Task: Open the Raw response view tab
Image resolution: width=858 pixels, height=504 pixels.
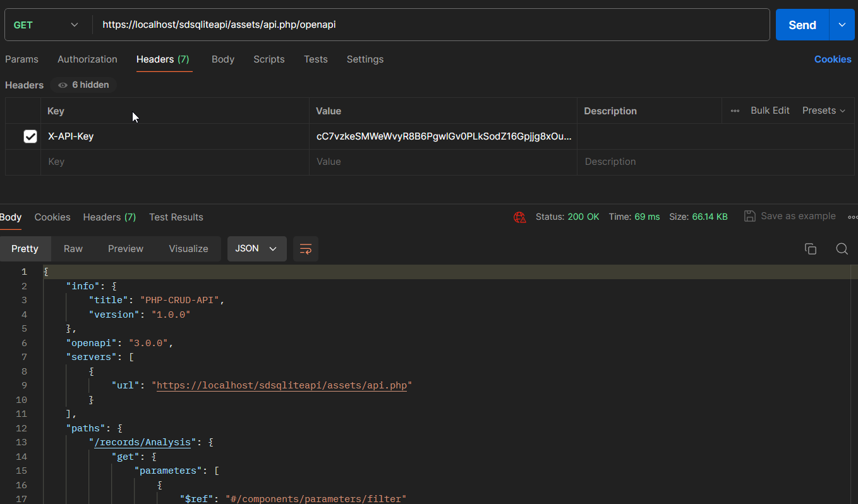Action: click(73, 249)
